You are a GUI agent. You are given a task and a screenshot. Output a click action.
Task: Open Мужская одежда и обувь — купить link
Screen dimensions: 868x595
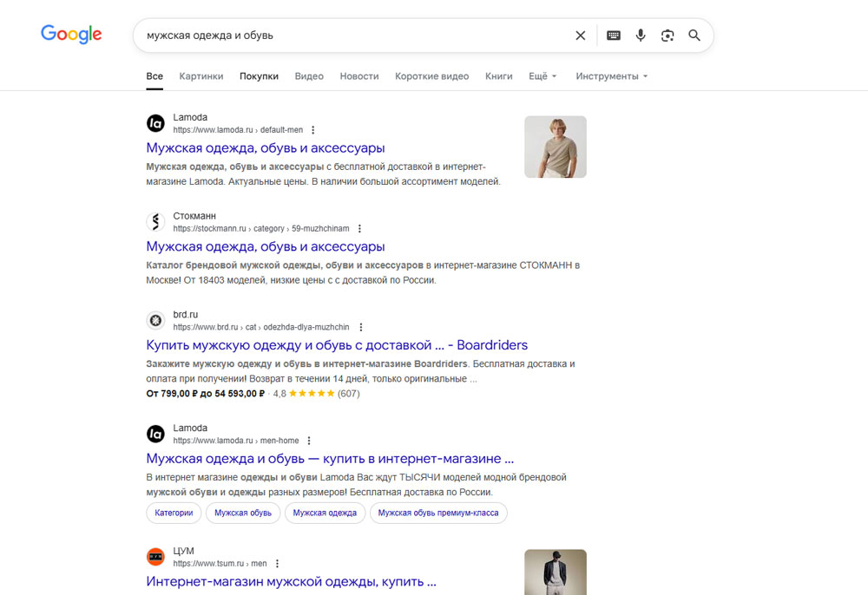330,459
